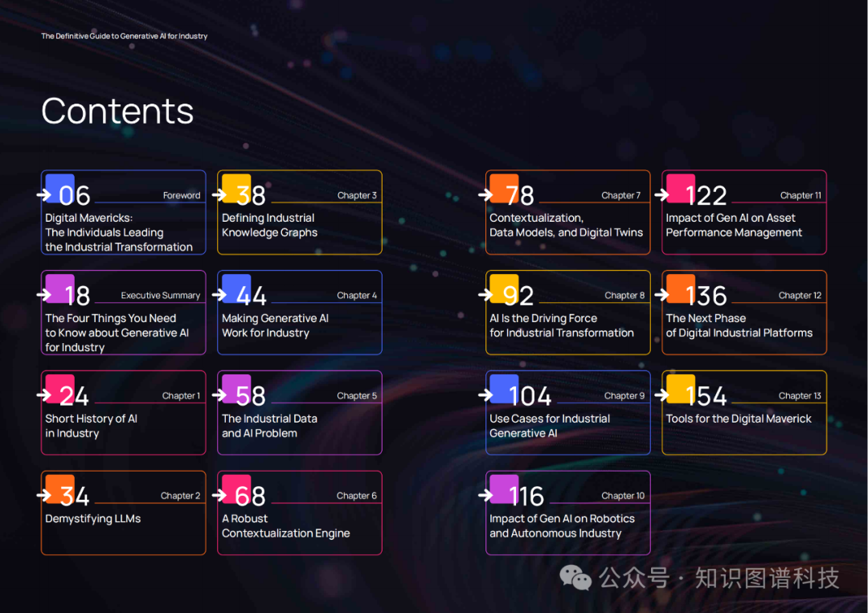
Task: Click page number 68
Action: point(250,497)
